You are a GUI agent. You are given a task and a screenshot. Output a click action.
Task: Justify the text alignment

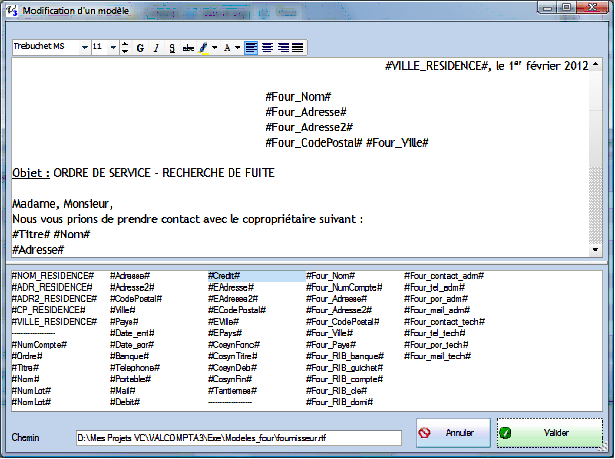(297, 47)
